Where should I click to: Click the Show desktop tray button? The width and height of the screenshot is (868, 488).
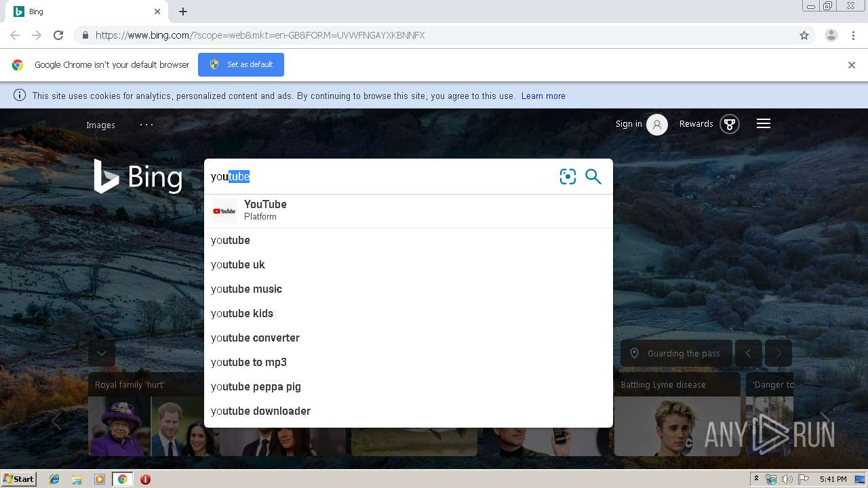(x=860, y=479)
